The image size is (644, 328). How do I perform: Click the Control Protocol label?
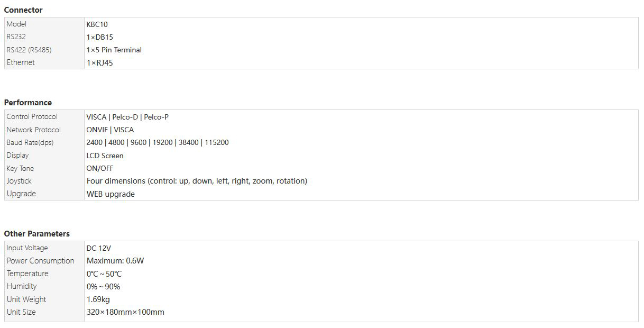32,117
